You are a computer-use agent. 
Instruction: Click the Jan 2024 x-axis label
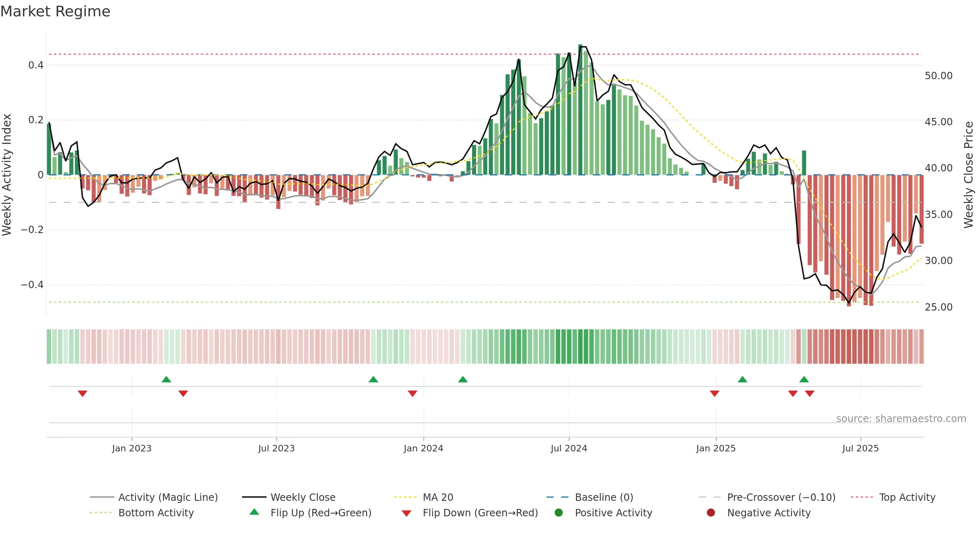tap(423, 448)
